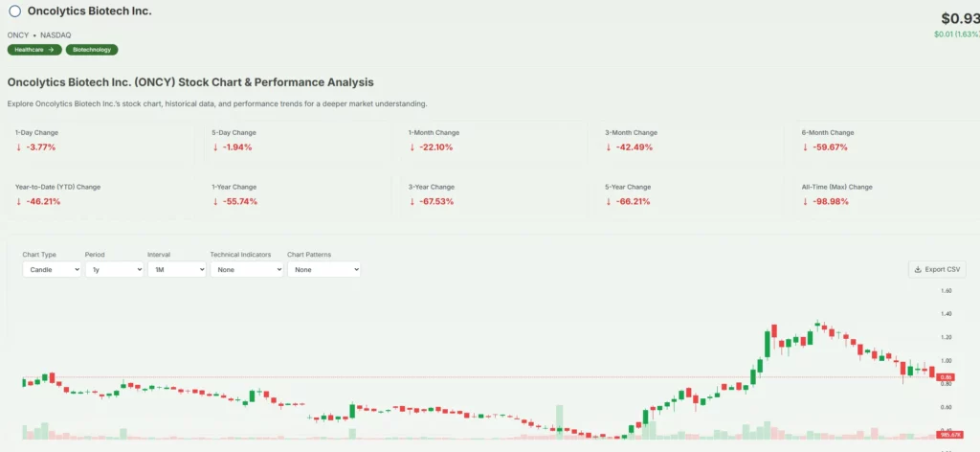
Task: Open the Interval dropdown set to 1M
Action: pos(176,269)
